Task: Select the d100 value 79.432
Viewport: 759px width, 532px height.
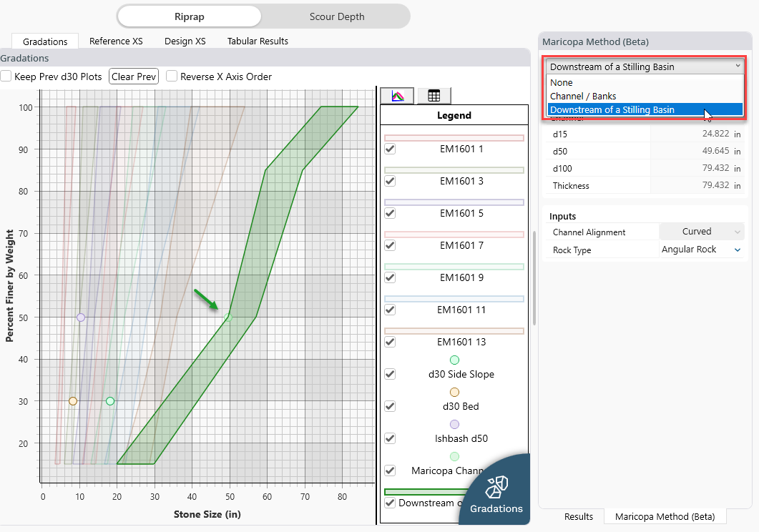Action: 715,168
